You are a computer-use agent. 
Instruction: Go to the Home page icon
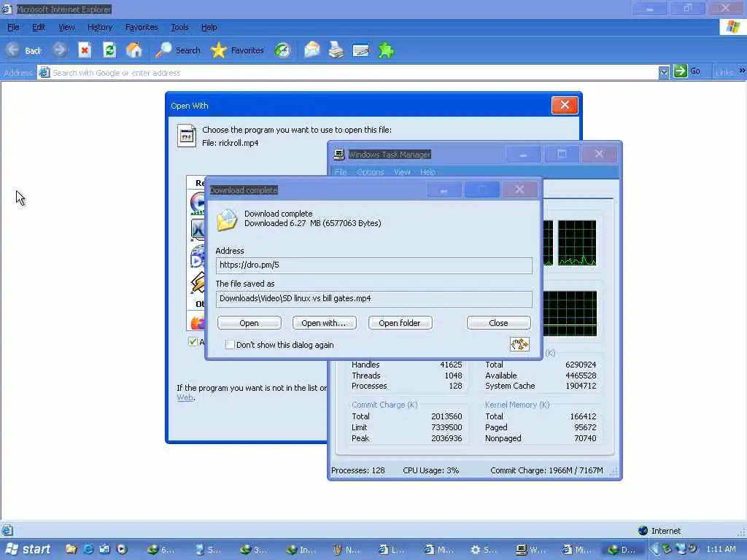click(x=134, y=50)
